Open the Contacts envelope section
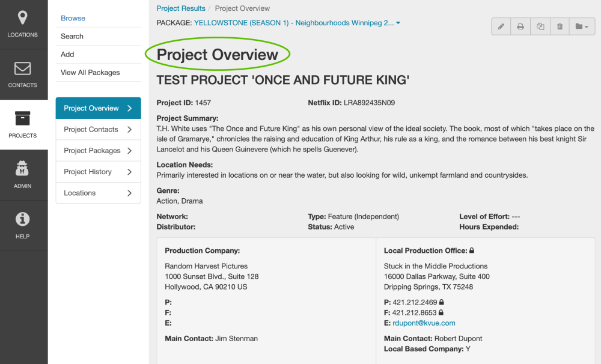Screen dimensions: 601x364 [23, 74]
